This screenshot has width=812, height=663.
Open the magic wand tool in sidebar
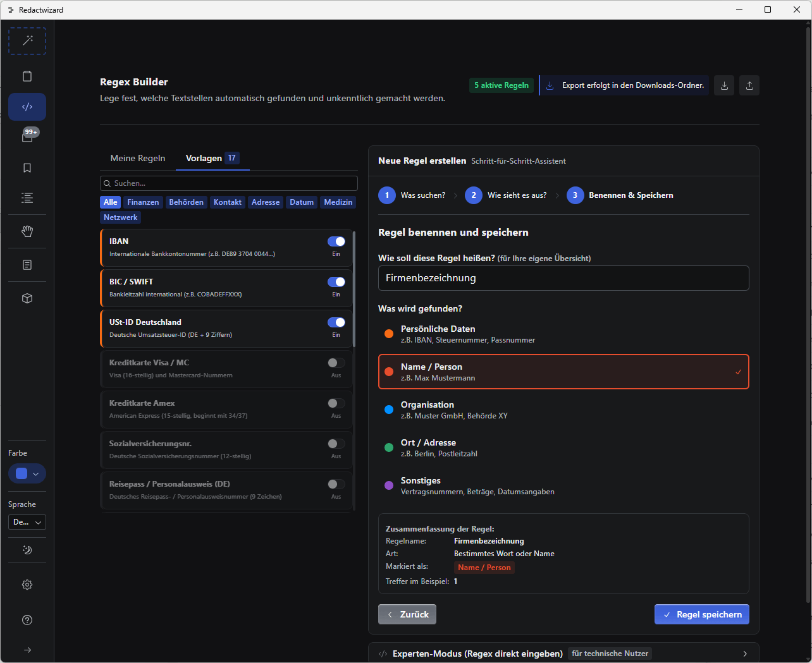[x=27, y=41]
